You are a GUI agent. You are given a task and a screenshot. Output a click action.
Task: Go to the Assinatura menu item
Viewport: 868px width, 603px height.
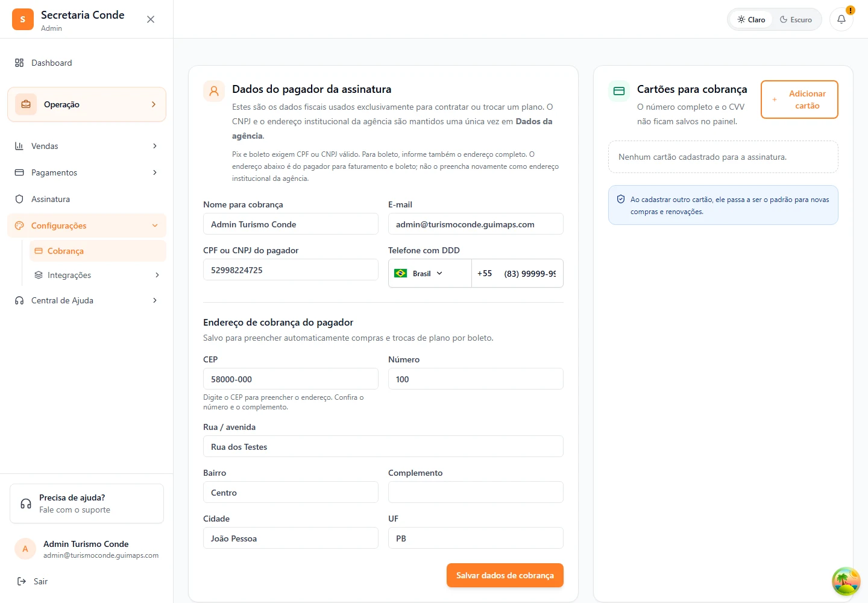[87, 199]
